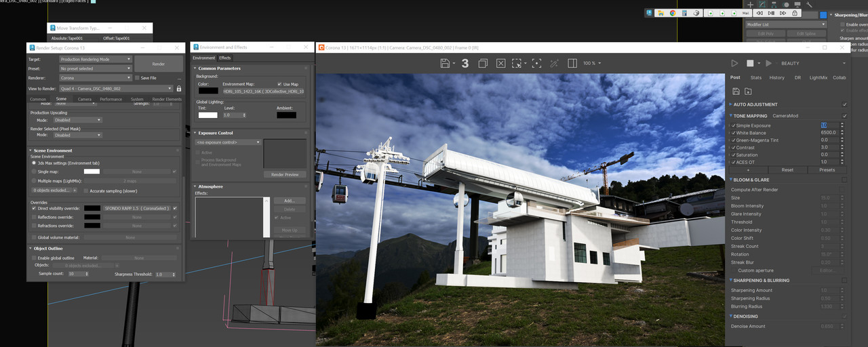Open the Stats tab in Corona VFB
The width and height of the screenshot is (868, 347).
click(755, 77)
